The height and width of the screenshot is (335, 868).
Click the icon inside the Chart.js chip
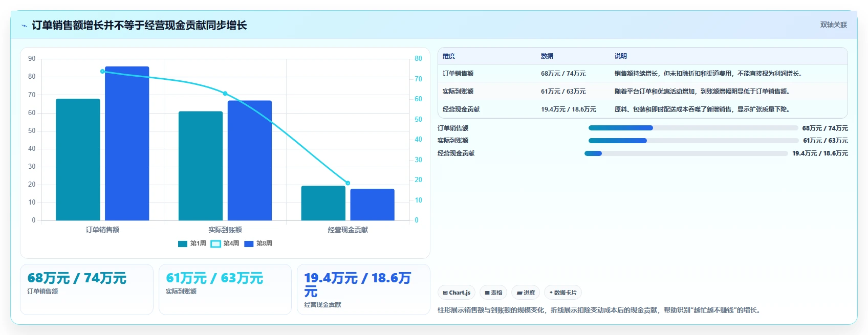445,293
